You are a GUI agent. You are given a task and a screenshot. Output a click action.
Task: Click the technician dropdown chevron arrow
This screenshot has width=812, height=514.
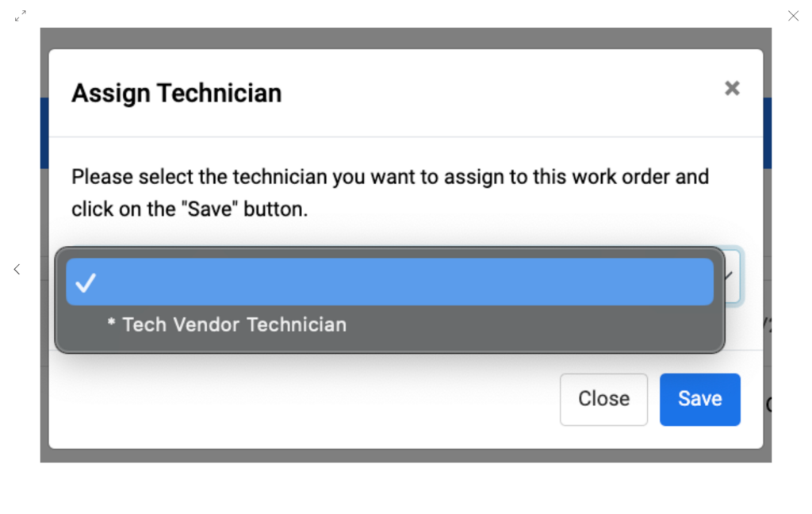pos(730,276)
